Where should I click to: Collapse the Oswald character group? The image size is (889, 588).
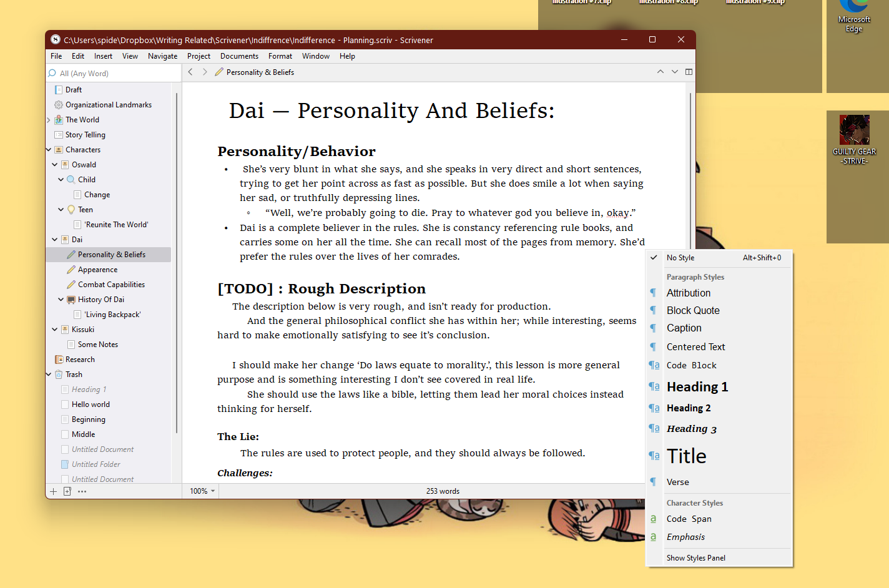point(55,165)
